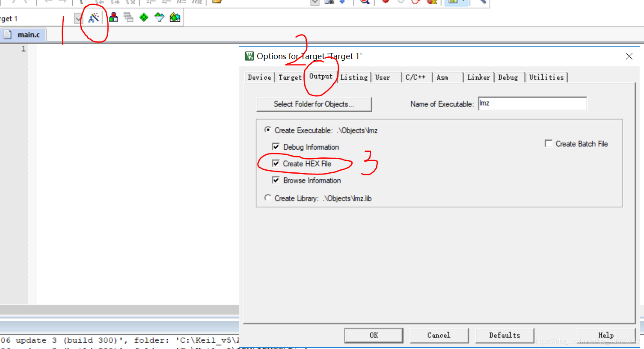644x349 pixels.
Task: Open Select Software Packs funnel icon
Action: pyautogui.click(x=159, y=18)
